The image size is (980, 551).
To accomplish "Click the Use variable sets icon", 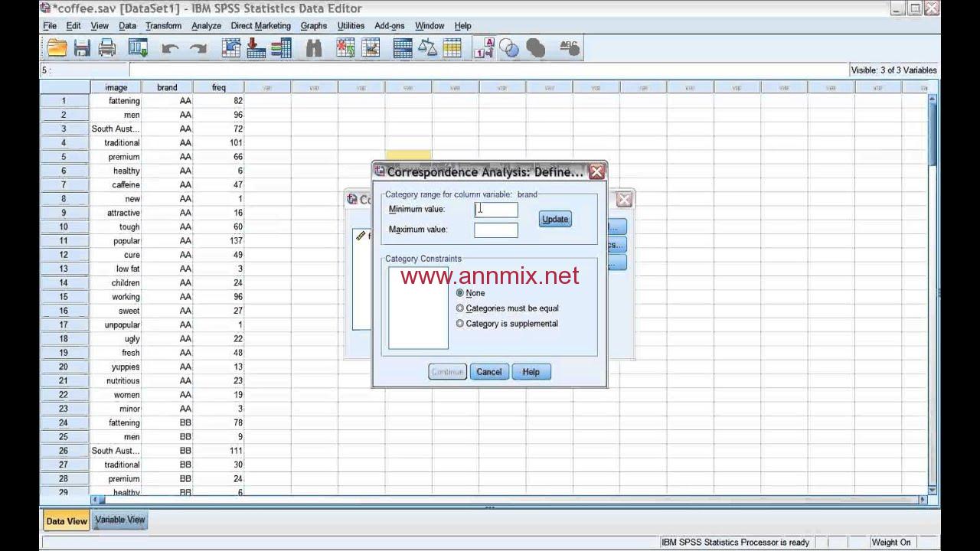I will [x=510, y=48].
